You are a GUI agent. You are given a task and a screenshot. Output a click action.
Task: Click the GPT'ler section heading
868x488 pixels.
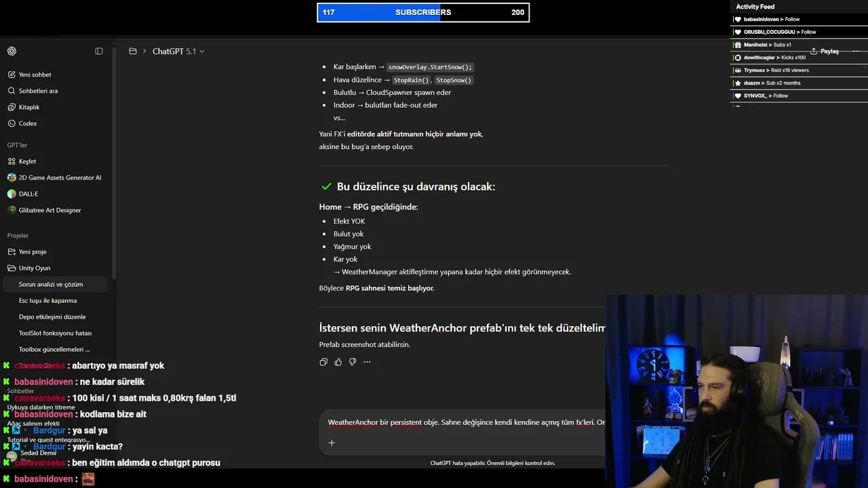pos(17,145)
